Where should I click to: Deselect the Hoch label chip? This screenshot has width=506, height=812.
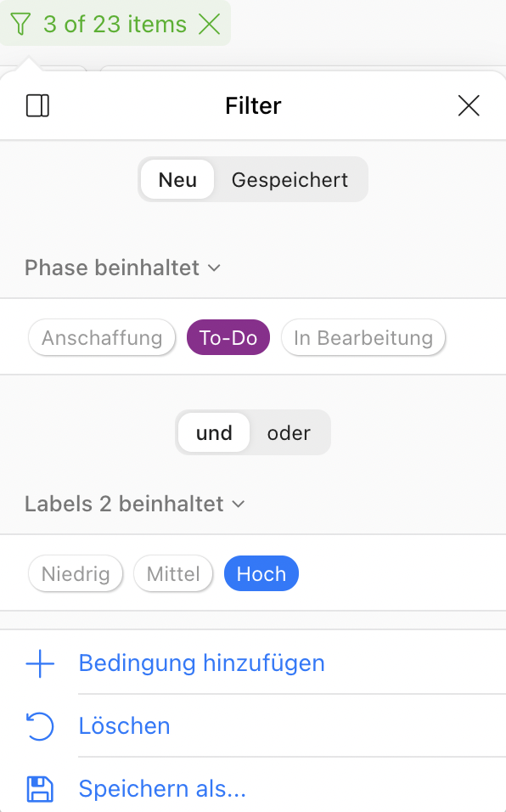[261, 573]
